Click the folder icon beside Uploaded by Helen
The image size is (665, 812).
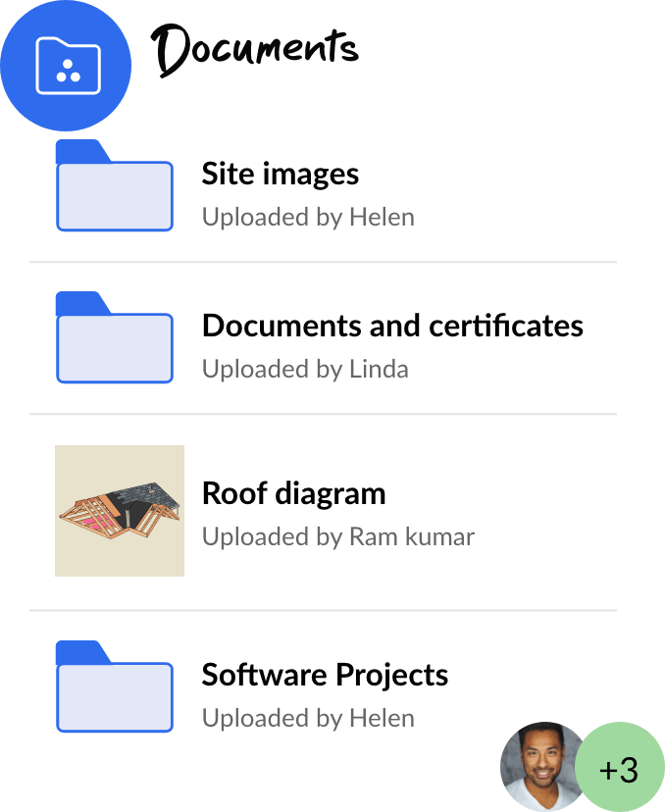(114, 188)
